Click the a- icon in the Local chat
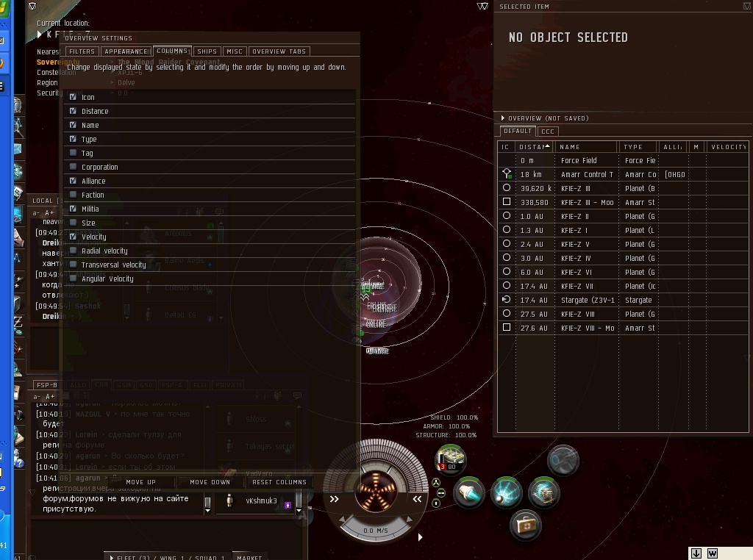 pos(36,213)
